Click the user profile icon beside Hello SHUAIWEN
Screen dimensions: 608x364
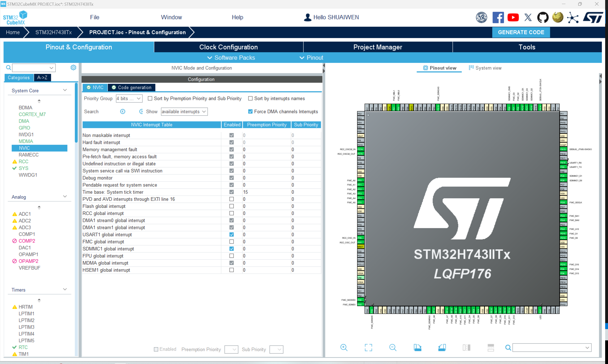[x=307, y=17]
